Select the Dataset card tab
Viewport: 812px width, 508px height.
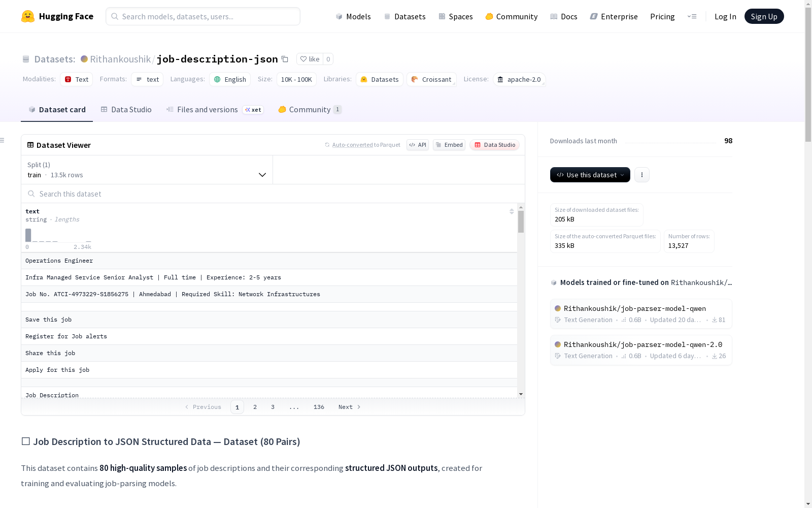point(57,110)
